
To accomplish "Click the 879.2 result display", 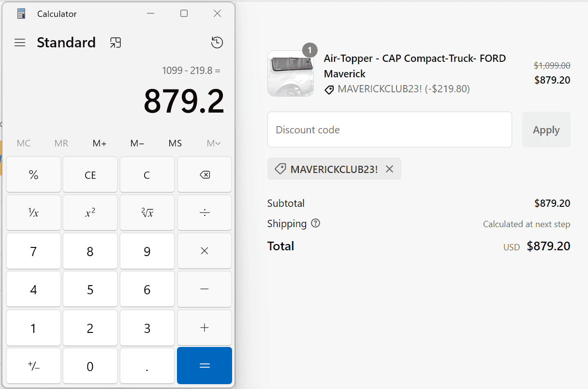I will coord(184,101).
